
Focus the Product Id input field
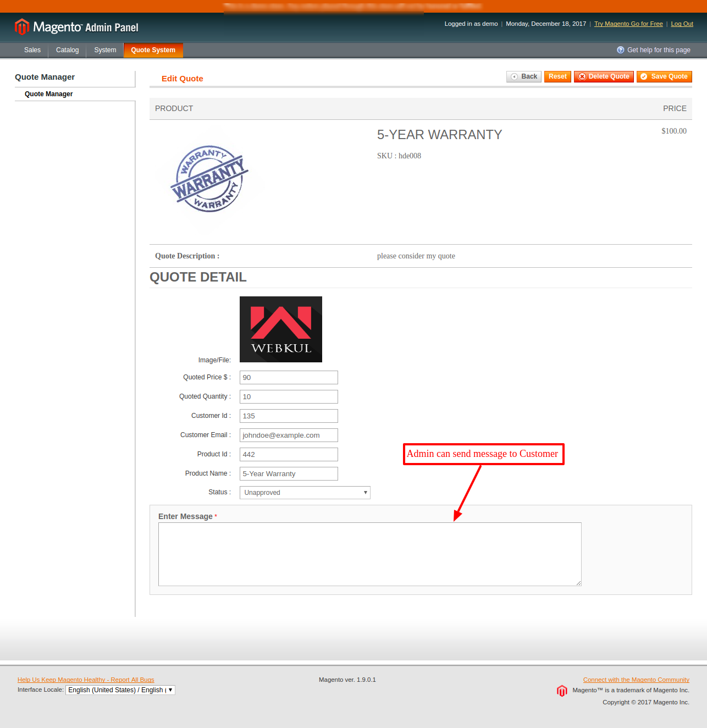[x=289, y=455]
